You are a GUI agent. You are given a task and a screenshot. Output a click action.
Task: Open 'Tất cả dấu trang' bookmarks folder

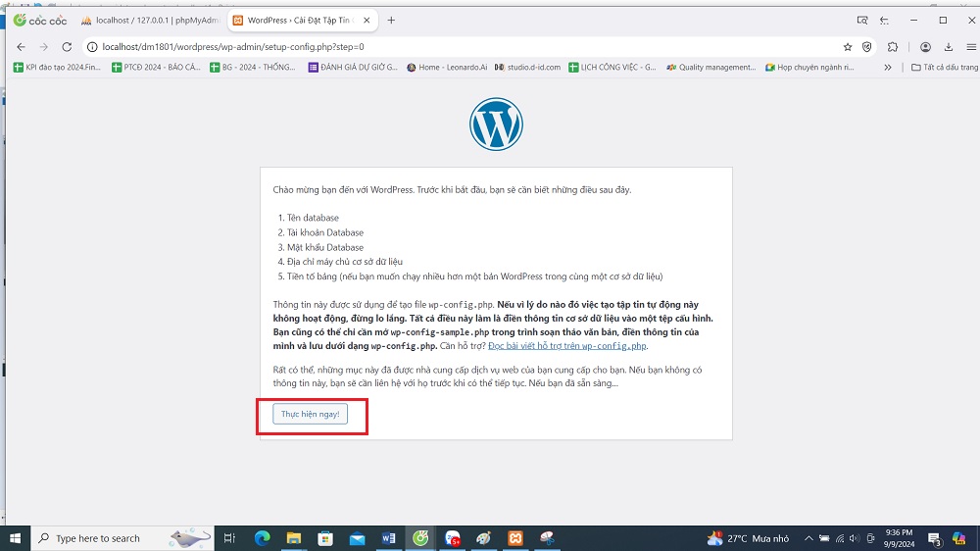[945, 67]
